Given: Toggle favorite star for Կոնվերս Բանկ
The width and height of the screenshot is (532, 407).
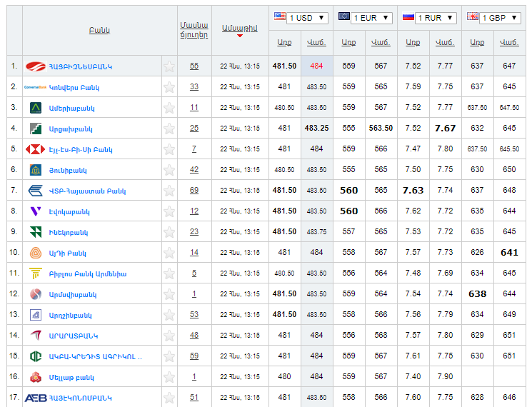Looking at the screenshot, I should pos(169,87).
